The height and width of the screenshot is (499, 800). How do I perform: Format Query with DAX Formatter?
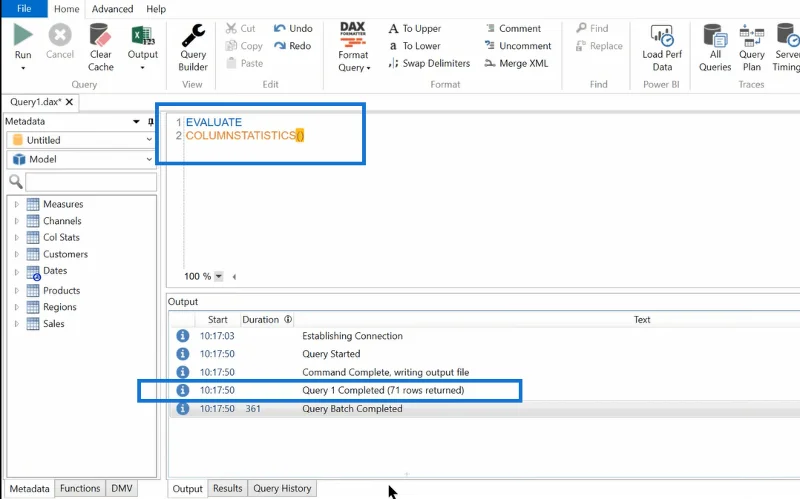pos(353,47)
